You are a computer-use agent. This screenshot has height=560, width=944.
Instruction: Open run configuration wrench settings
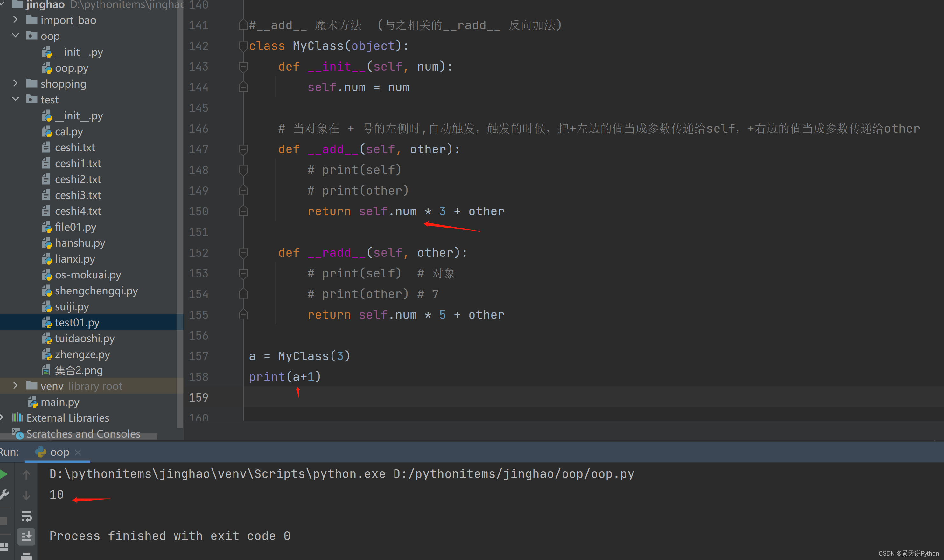point(4,495)
